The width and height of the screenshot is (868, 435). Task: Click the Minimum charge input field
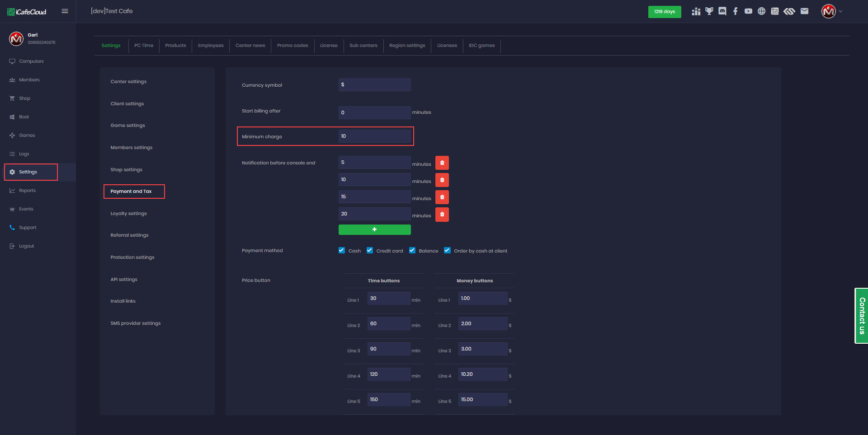tap(374, 136)
